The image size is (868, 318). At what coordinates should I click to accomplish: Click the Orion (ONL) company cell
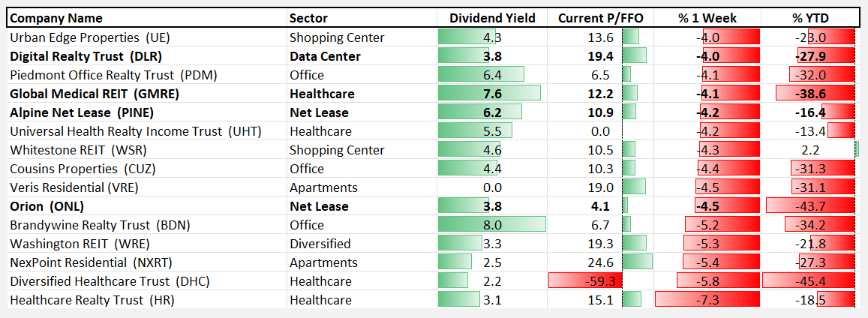click(47, 206)
